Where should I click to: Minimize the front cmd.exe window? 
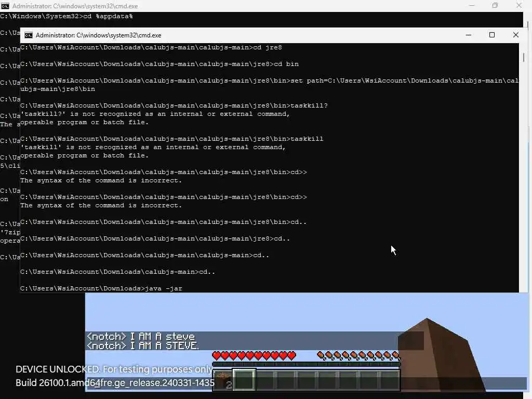pyautogui.click(x=469, y=35)
